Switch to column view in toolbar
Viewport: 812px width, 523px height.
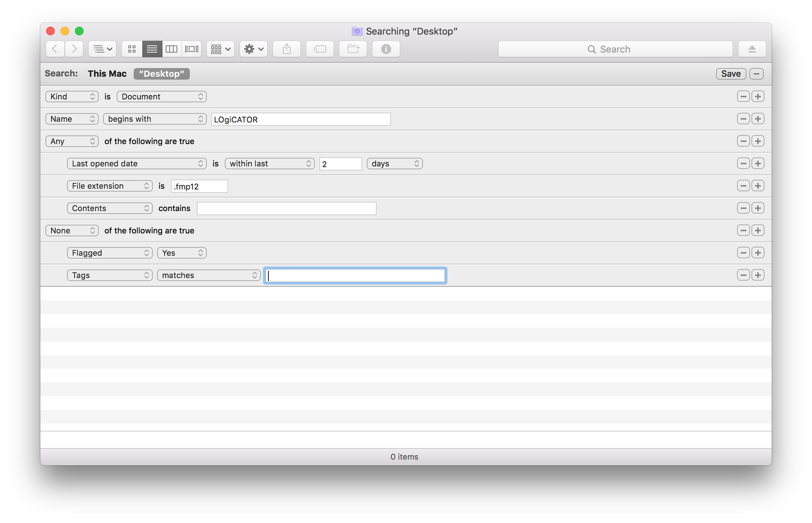171,49
